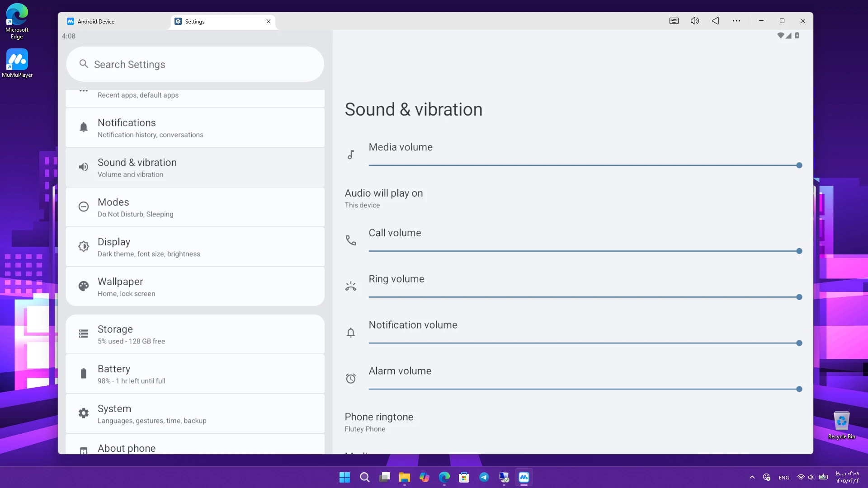Open About phone

coord(195,445)
